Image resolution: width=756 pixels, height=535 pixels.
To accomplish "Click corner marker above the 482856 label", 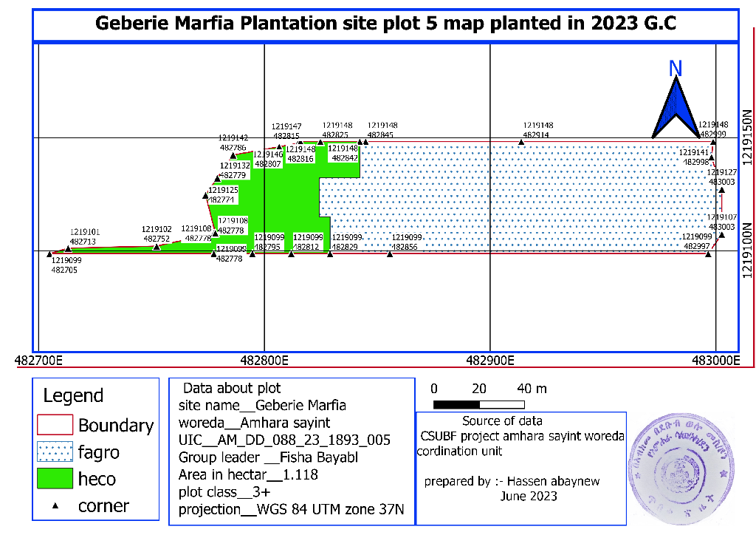I will (390, 254).
